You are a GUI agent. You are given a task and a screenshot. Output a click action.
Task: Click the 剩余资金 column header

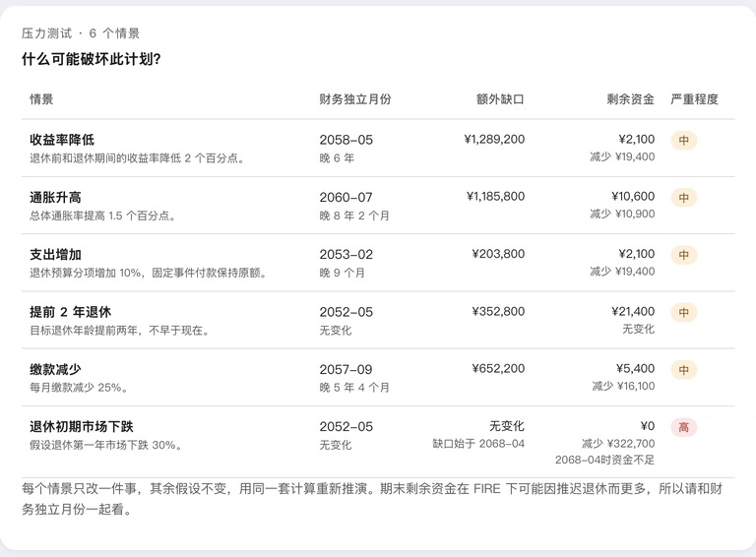(x=630, y=99)
